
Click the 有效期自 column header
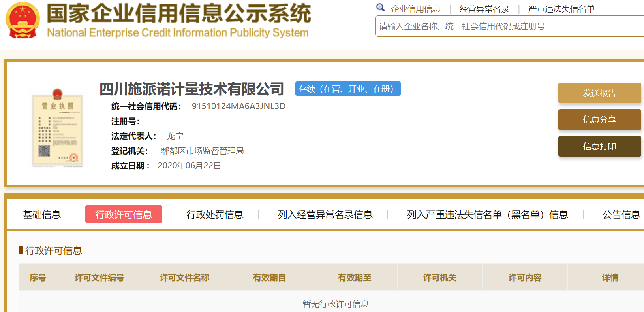point(270,277)
